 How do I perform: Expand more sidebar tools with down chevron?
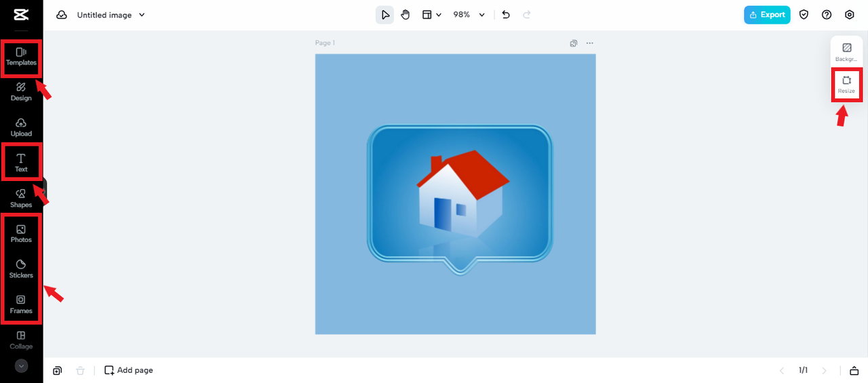pyautogui.click(x=21, y=366)
